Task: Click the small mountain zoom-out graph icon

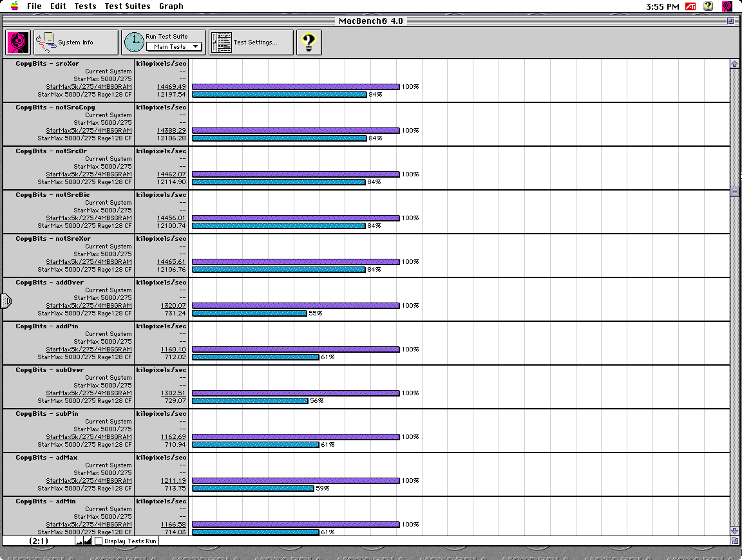Action: (79, 541)
